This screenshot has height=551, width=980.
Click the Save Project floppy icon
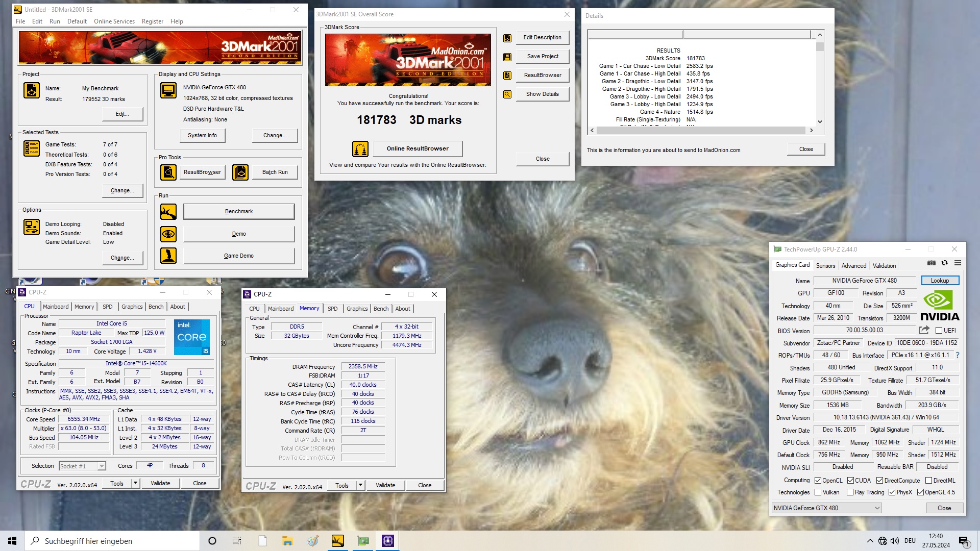(x=507, y=57)
